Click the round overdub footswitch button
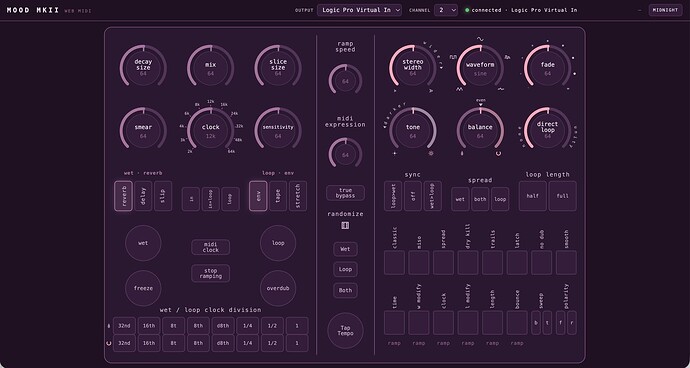 pos(278,288)
